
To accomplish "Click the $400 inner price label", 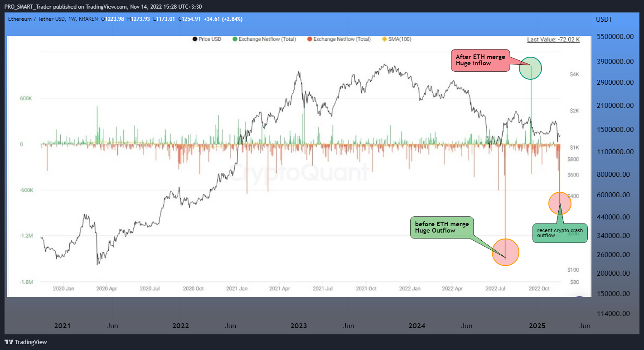I will [x=573, y=196].
